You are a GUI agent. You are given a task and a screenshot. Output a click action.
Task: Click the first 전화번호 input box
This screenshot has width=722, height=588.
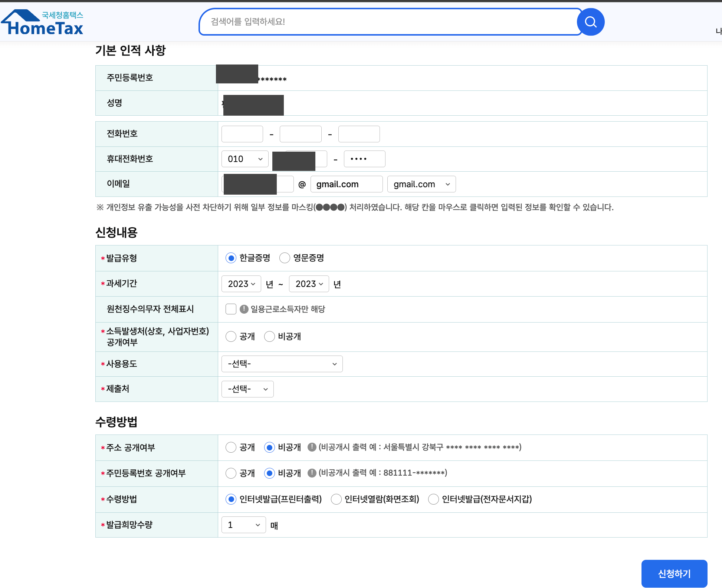pyautogui.click(x=242, y=134)
